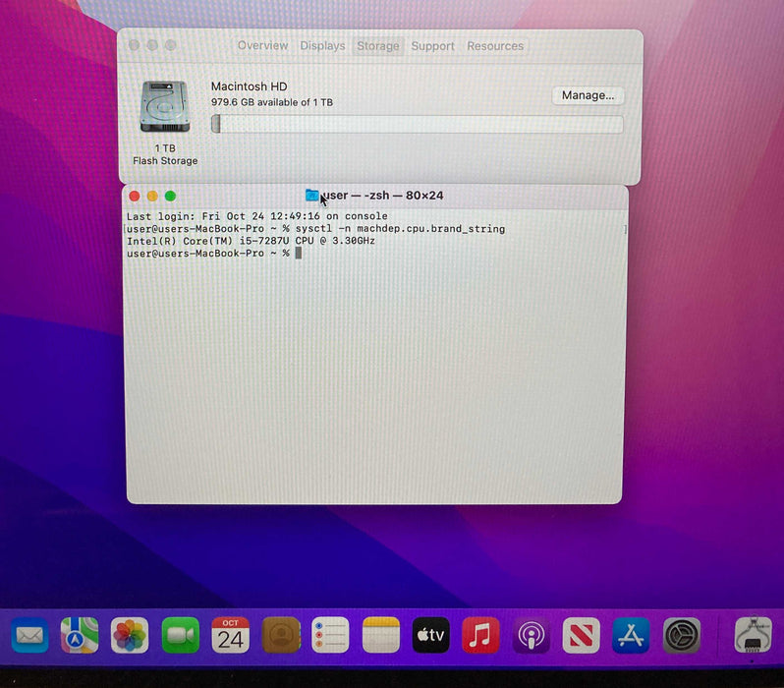Click the Macintosh HD drive icon
Viewport: 784px width, 688px height.
[x=165, y=106]
